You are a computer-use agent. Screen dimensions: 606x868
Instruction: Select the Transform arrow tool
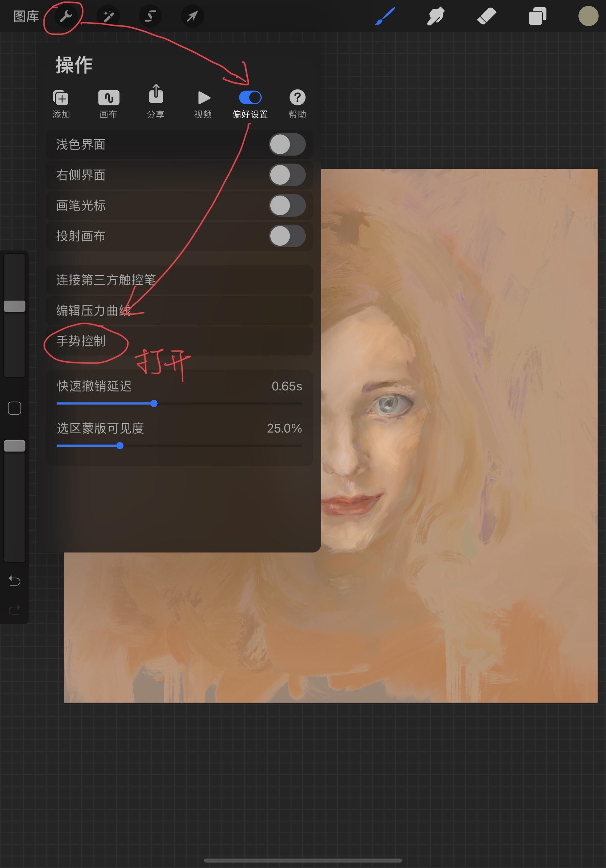(193, 16)
